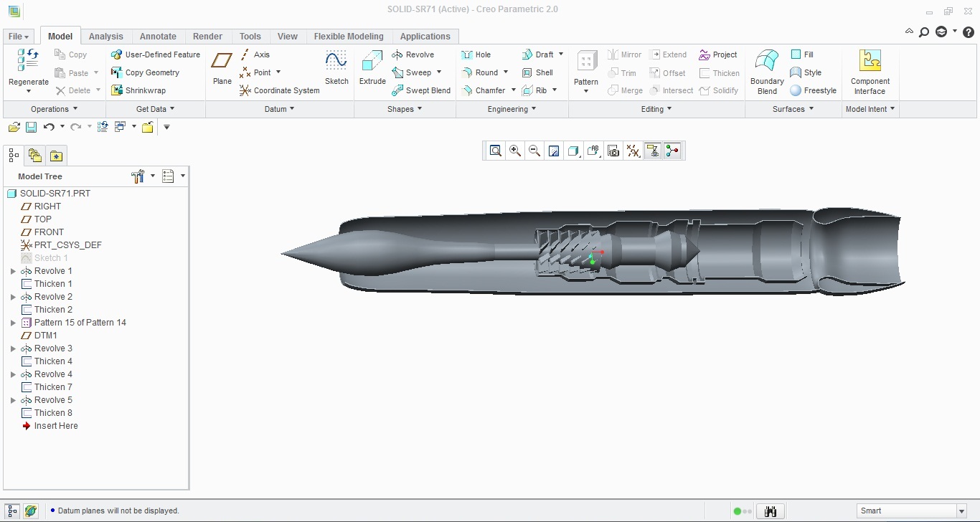
Task: Create a Boundary Blend surface
Action: pos(767,72)
